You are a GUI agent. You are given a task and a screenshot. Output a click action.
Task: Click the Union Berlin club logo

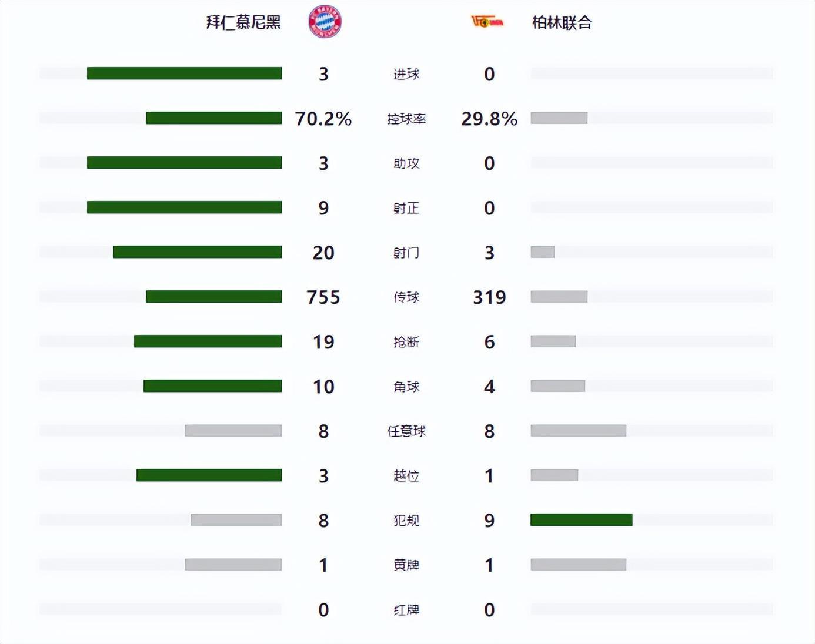coord(487,22)
